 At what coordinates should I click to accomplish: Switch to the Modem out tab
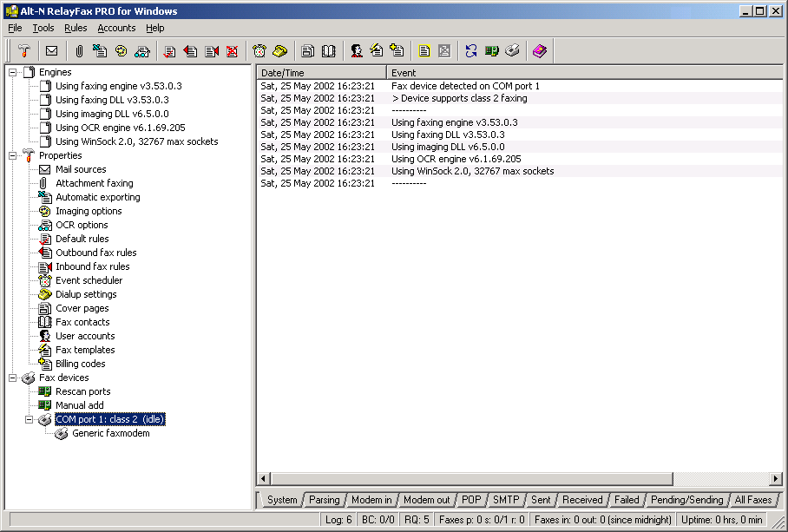pyautogui.click(x=426, y=500)
